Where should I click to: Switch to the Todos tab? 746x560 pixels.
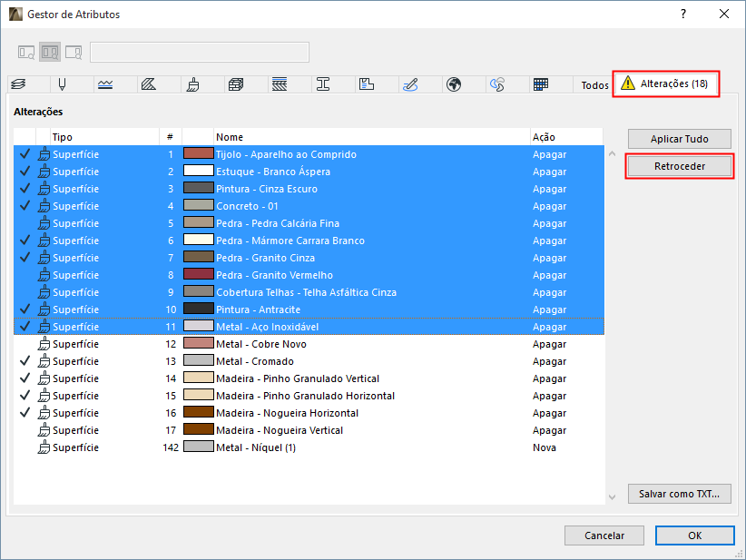pyautogui.click(x=594, y=85)
